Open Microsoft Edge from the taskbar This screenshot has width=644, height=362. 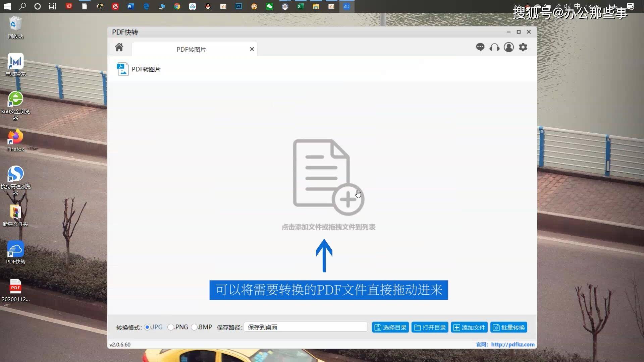pyautogui.click(x=146, y=6)
